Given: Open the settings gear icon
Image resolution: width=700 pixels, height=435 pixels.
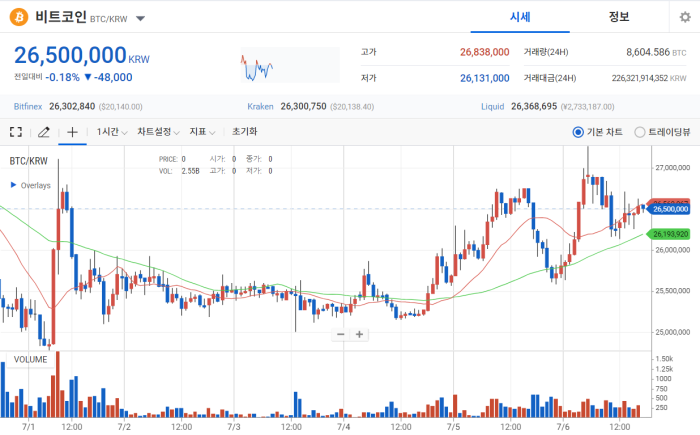Looking at the screenshot, I should tap(685, 17).
